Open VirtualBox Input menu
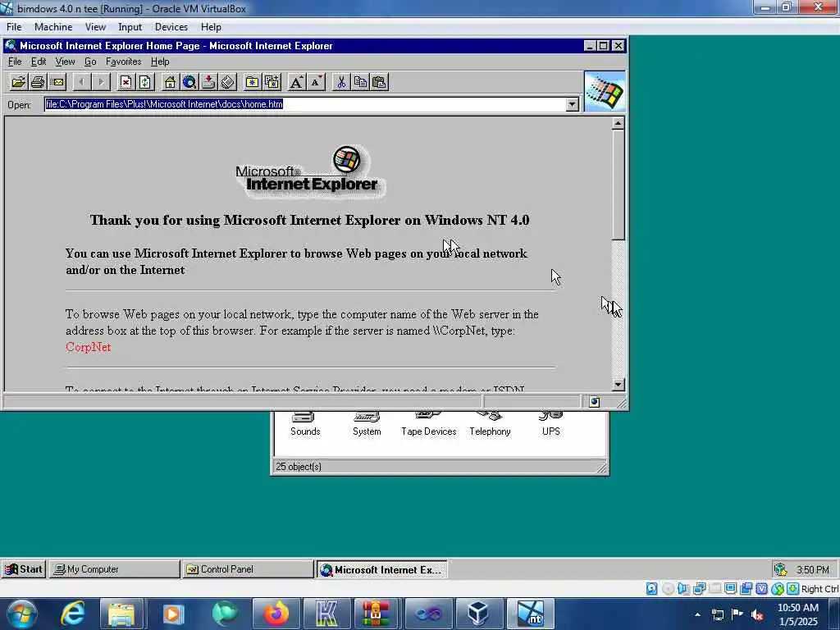This screenshot has height=630, width=840. (130, 27)
